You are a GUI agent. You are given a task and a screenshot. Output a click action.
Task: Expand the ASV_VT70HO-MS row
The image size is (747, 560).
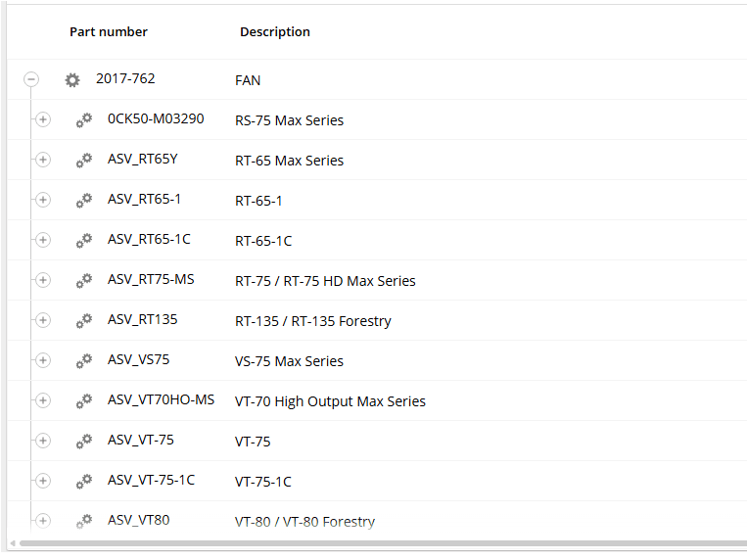pyautogui.click(x=42, y=400)
